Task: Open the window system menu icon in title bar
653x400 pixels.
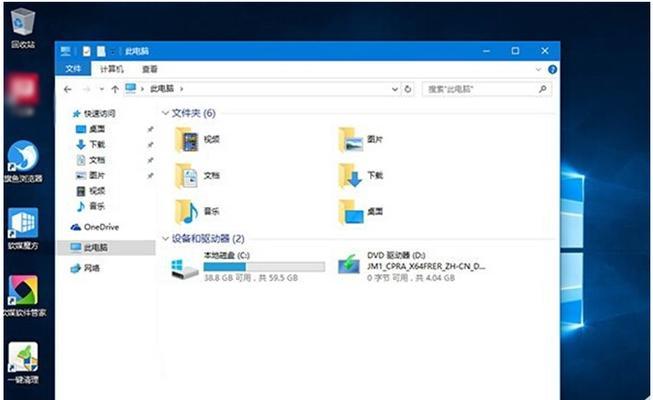Action: (x=65, y=51)
